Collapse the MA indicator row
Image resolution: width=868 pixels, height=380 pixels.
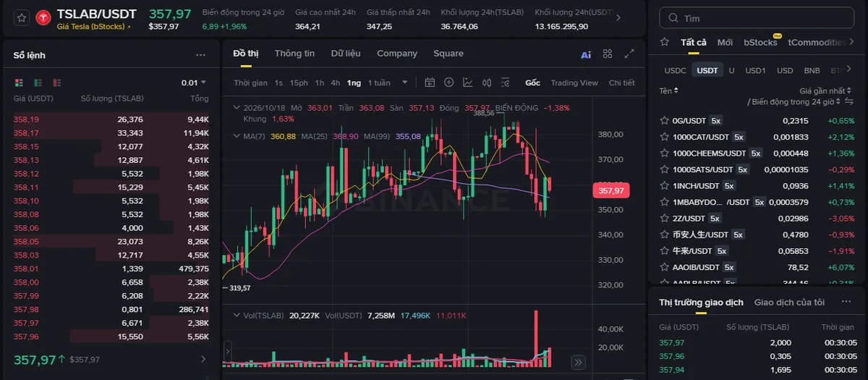pyautogui.click(x=236, y=136)
